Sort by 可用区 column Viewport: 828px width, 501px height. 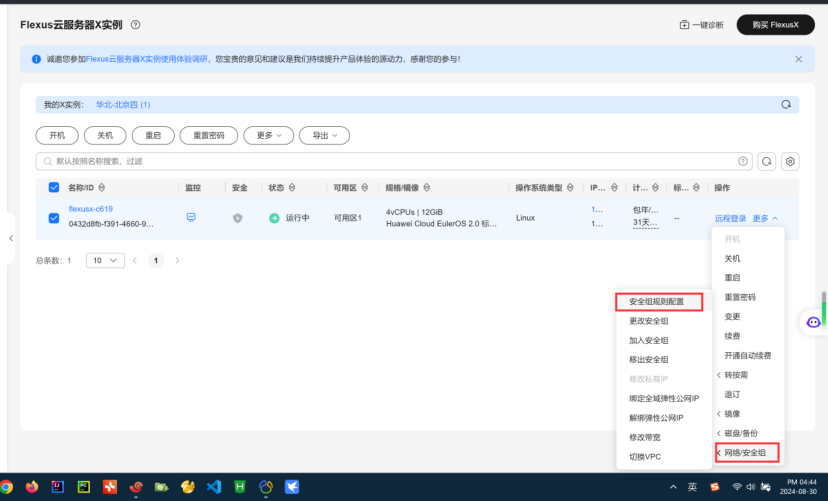tap(364, 187)
